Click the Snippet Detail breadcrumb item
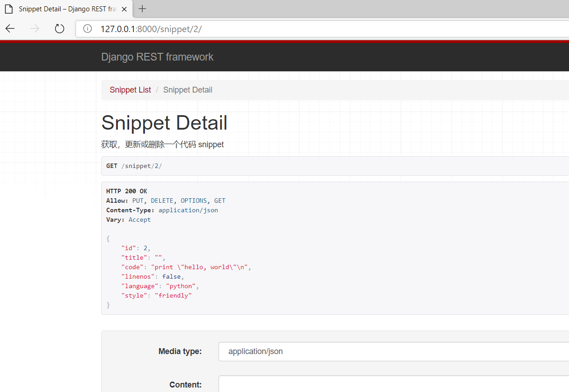The height and width of the screenshot is (392, 569). (x=187, y=90)
